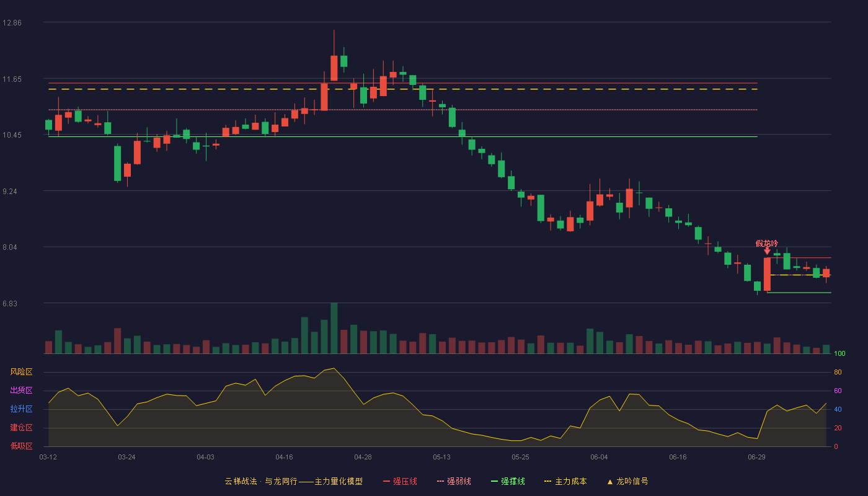Viewport: 868px width, 496px height.
Task: Select the tall red candle under 假龙吟
Action: point(767,275)
